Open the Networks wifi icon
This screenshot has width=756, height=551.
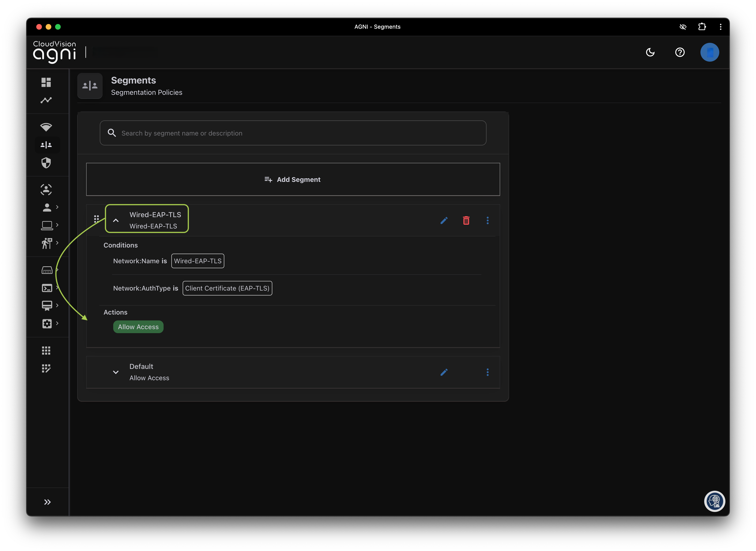46,127
